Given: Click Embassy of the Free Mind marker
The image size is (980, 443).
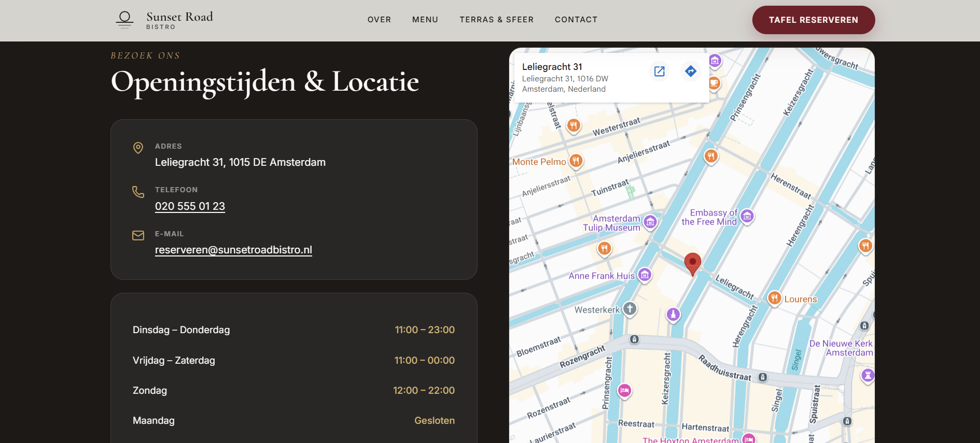Looking at the screenshot, I should 747,217.
